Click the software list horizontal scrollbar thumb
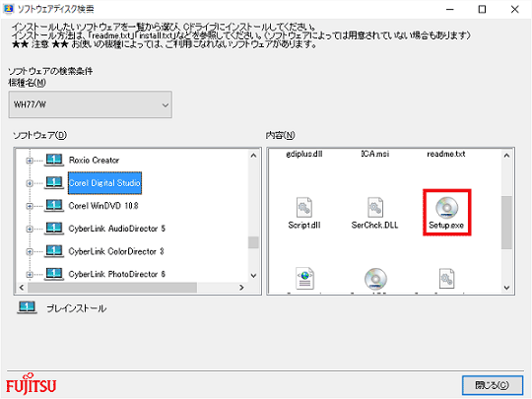 [112, 288]
